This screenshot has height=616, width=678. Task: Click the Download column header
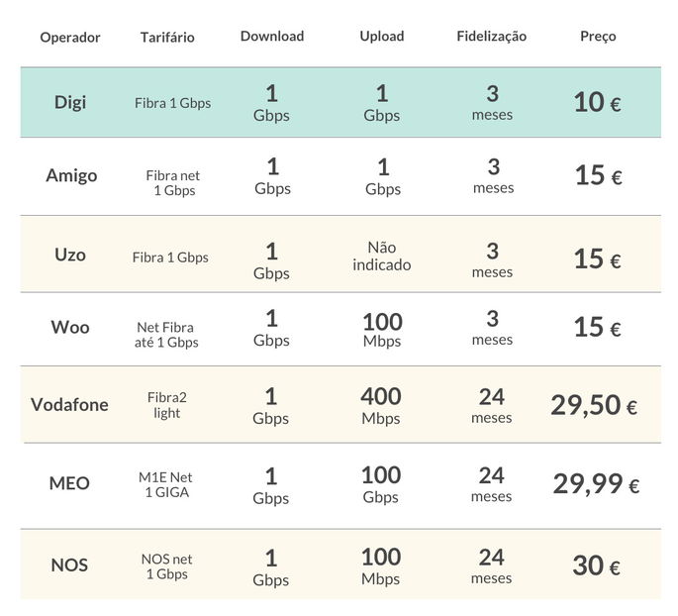272,37
